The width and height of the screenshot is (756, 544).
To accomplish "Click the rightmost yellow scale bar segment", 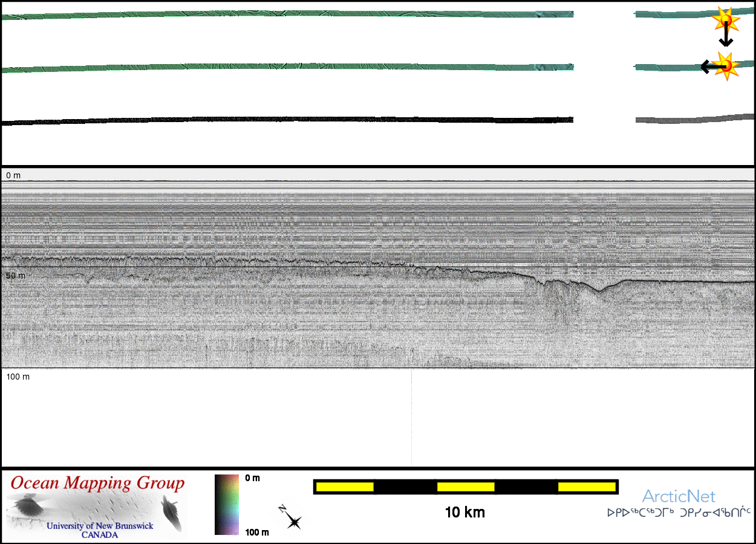I will pos(586,487).
